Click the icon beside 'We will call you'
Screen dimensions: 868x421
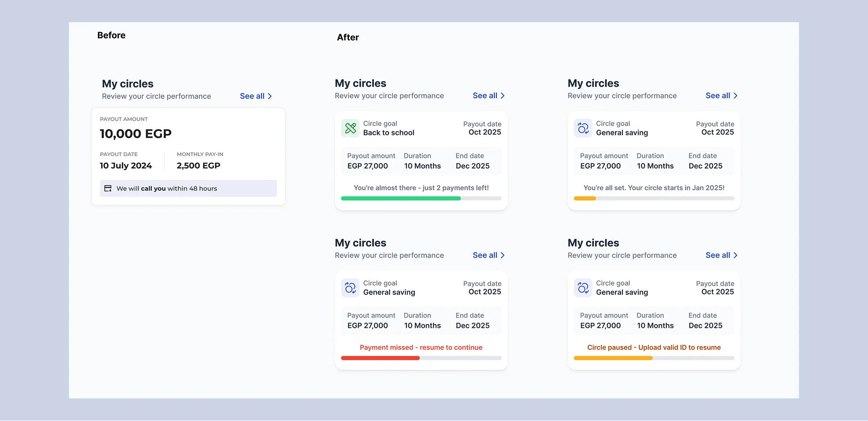108,189
